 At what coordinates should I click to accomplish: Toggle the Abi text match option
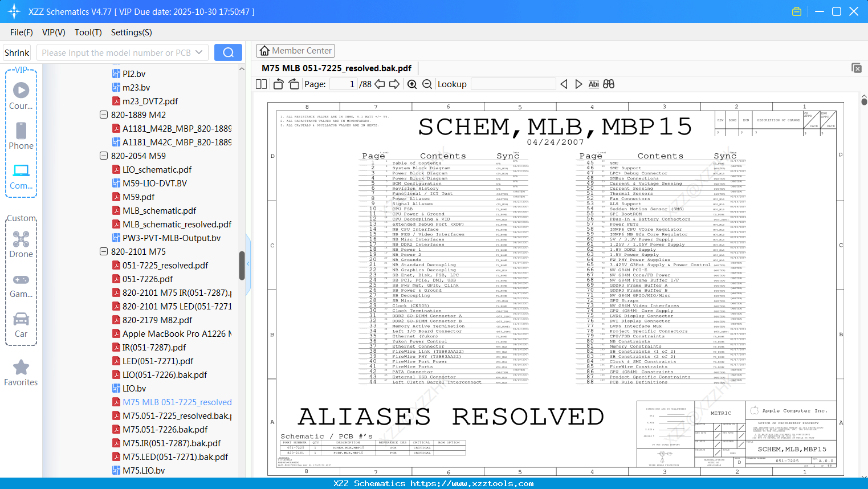[593, 84]
